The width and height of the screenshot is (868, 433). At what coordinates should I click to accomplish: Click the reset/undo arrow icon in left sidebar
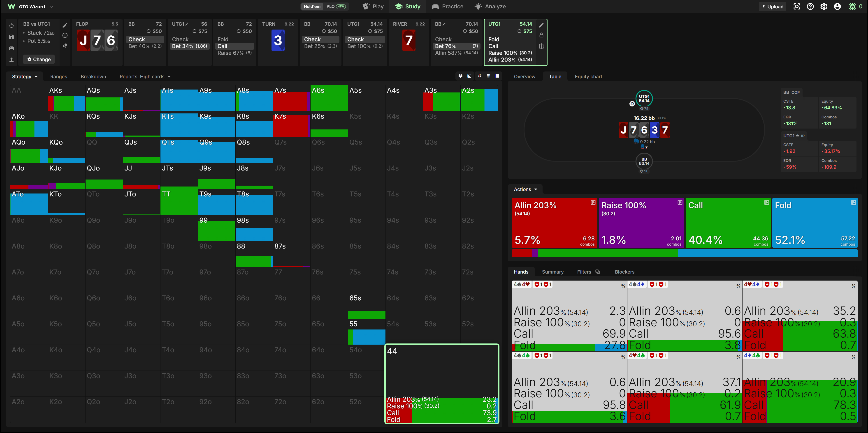tap(12, 25)
